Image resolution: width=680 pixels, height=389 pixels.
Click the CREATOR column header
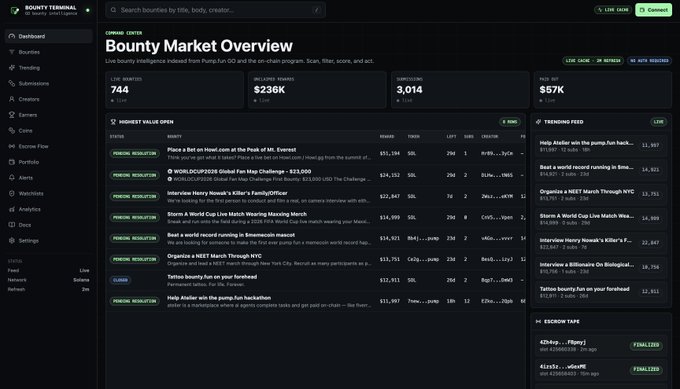[490, 137]
